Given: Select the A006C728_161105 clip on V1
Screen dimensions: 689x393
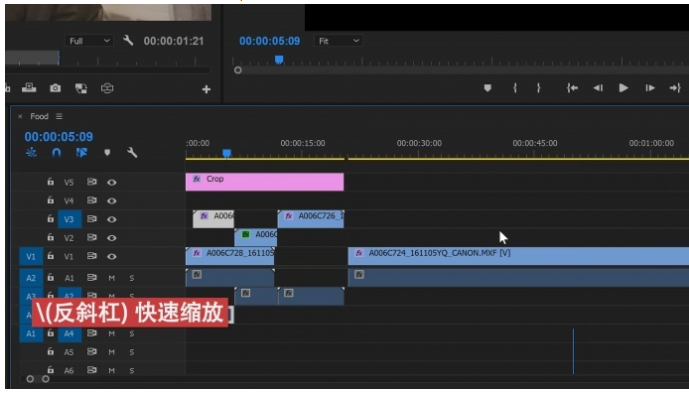Looking at the screenshot, I should tap(230, 256).
